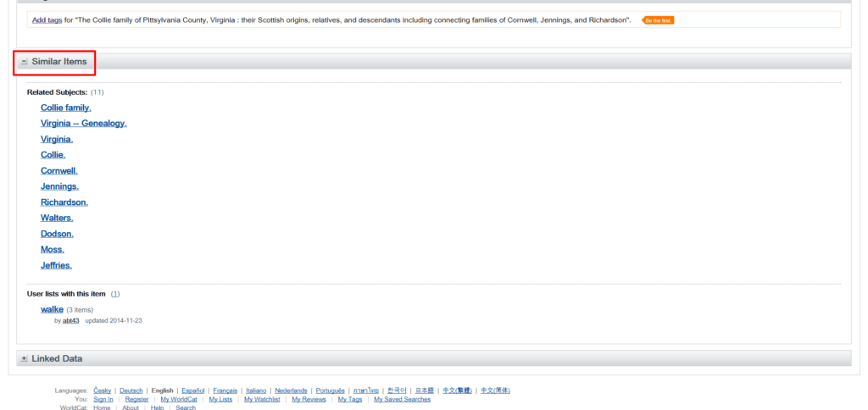Click the Register footer link
This screenshot has width=868, height=410.
point(136,400)
